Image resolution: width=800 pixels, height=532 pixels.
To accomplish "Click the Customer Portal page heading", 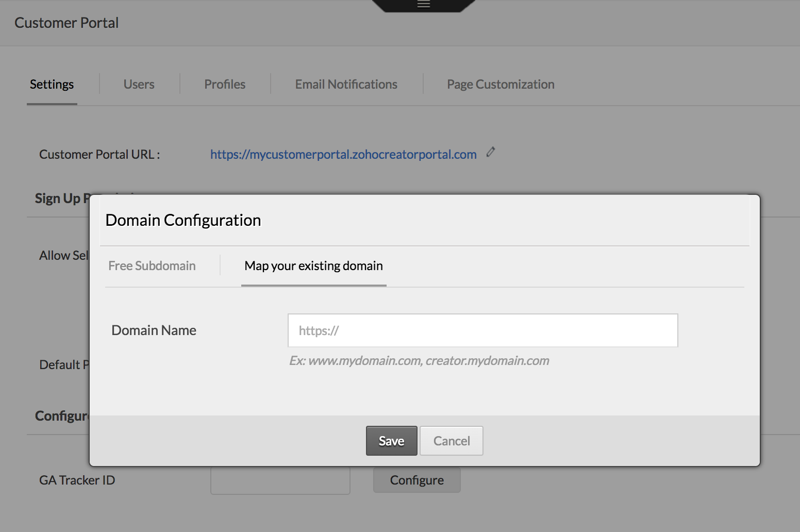I will pyautogui.click(x=66, y=23).
